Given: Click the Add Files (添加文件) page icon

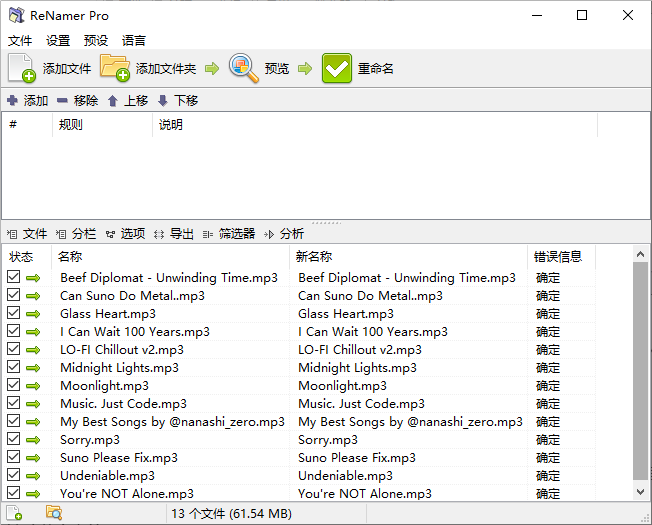Looking at the screenshot, I should tap(21, 68).
